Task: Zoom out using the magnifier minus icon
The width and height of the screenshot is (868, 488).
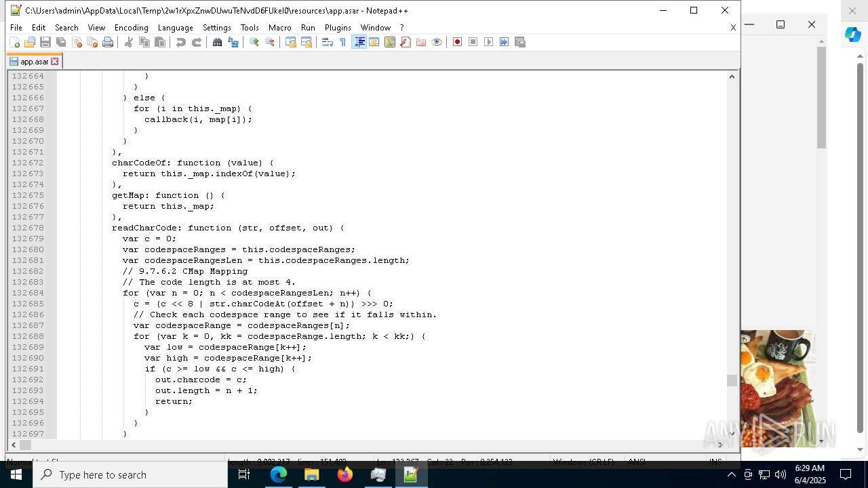Action: (270, 42)
